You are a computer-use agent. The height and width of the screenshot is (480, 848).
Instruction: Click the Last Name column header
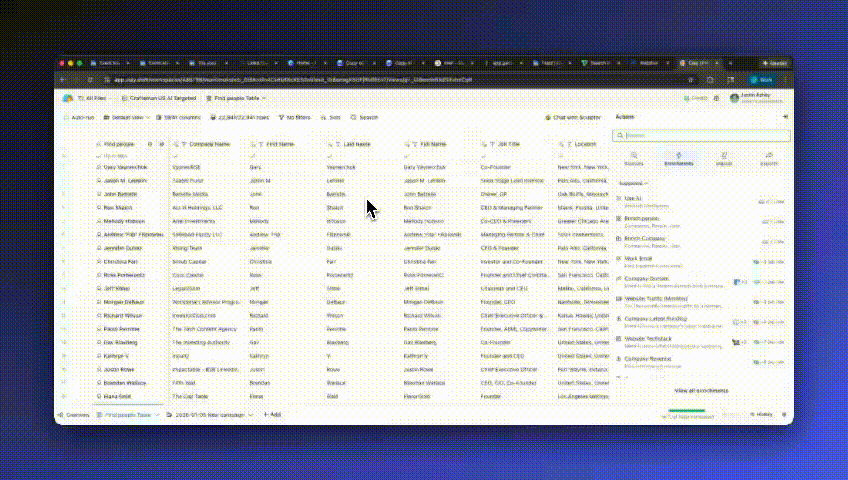[357, 144]
